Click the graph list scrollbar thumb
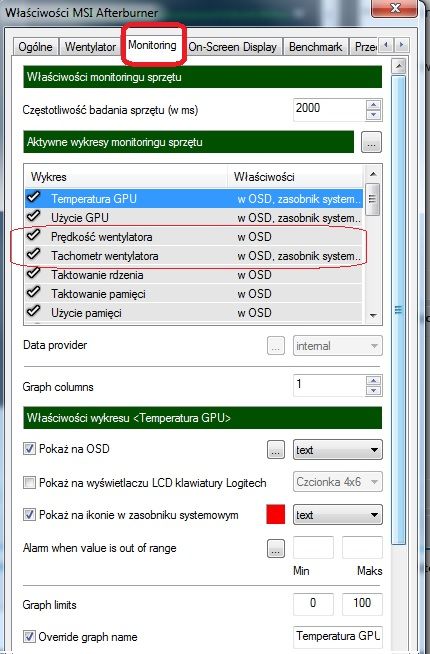The width and height of the screenshot is (430, 654). click(x=373, y=199)
